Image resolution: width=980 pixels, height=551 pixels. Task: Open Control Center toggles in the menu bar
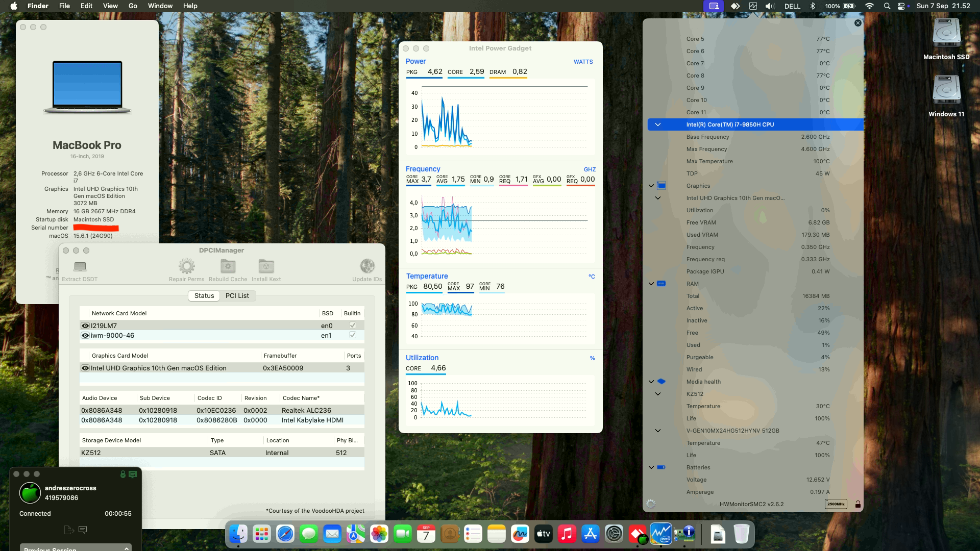point(901,6)
